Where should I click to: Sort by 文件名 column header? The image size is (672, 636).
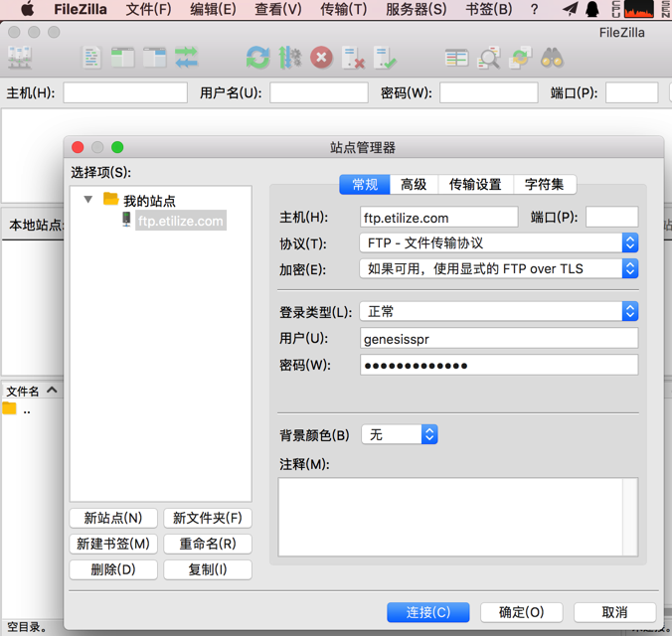pos(32,391)
